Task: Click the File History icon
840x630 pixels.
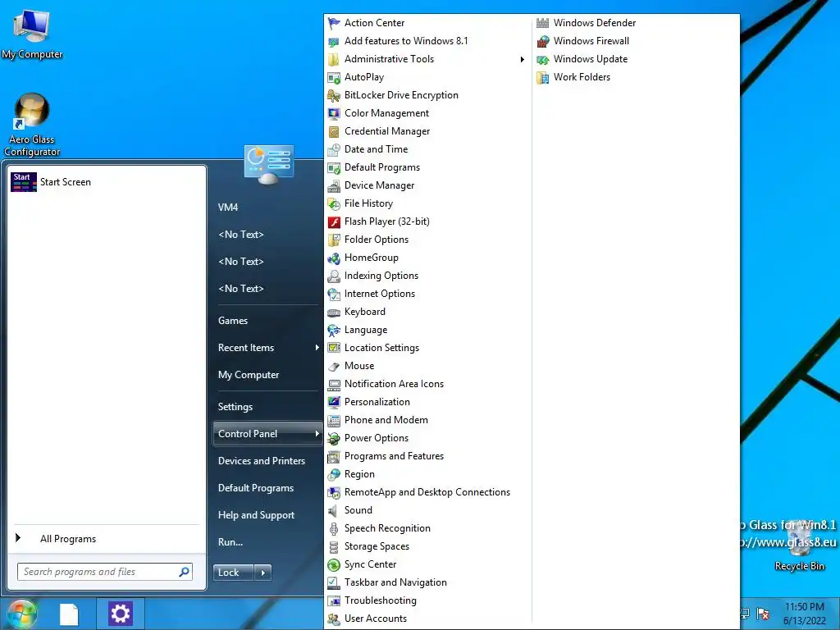Action: click(x=334, y=203)
